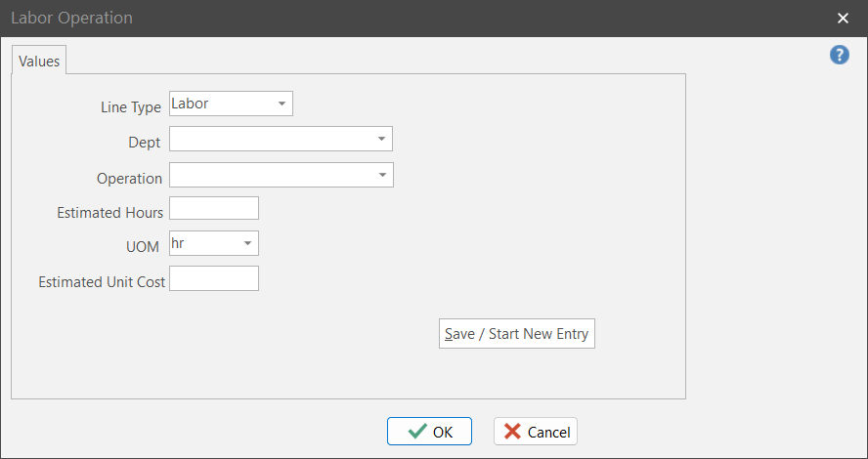This screenshot has width=868, height=459.
Task: Click into the Estimated Hours field
Action: point(214,209)
